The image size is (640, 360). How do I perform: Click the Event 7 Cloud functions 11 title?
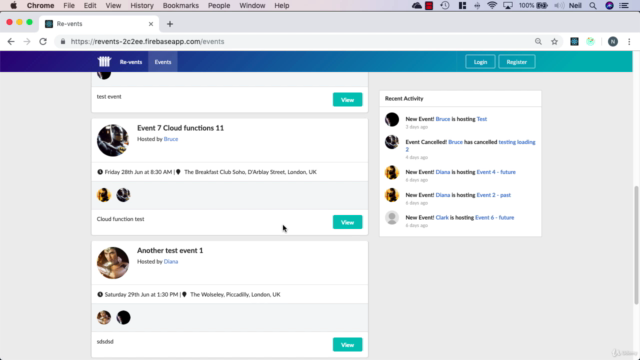180,128
